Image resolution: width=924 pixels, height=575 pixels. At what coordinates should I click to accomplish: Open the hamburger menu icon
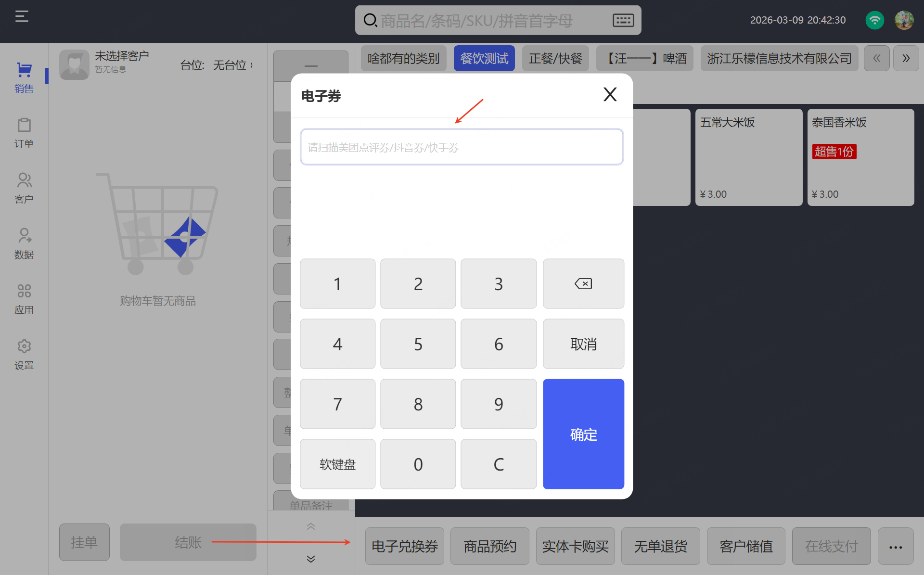[x=22, y=17]
